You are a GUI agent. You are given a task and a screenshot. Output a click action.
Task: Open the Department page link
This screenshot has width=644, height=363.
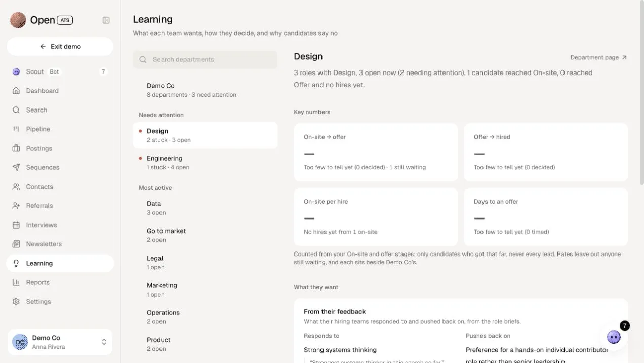point(598,57)
